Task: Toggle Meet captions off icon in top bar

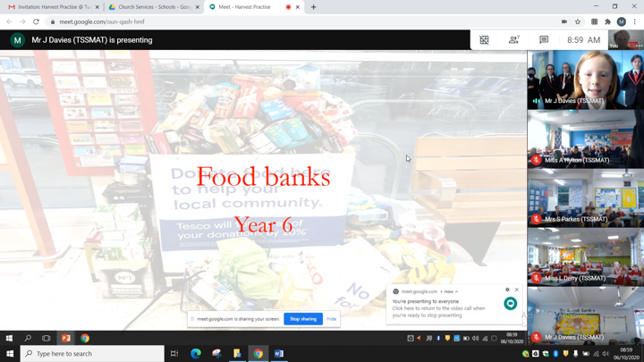Action: pos(484,40)
